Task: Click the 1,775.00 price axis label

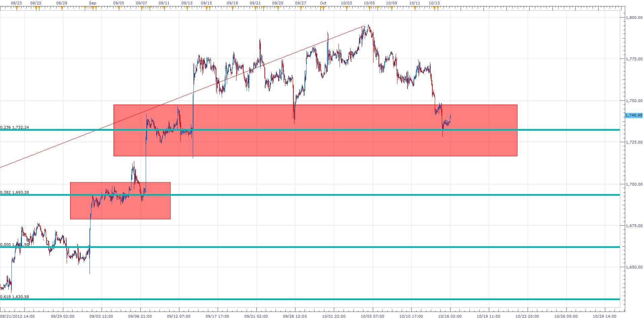Action: (x=634, y=59)
